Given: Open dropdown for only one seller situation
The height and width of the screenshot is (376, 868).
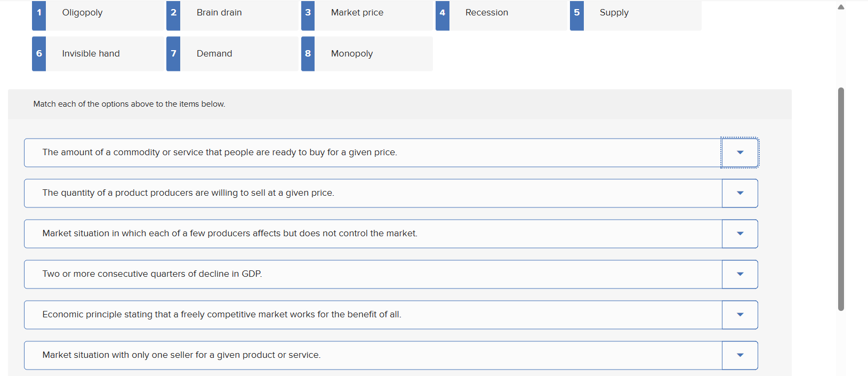Looking at the screenshot, I should [x=740, y=355].
